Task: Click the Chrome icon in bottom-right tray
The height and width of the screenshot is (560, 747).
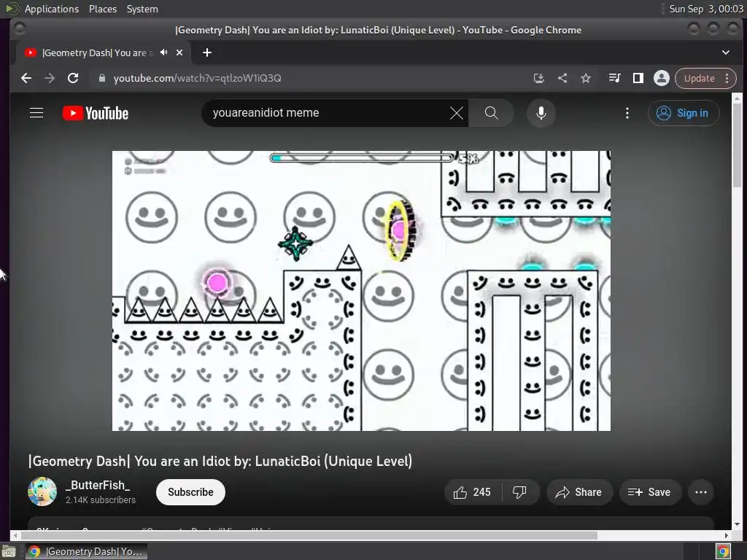Action: click(x=723, y=551)
